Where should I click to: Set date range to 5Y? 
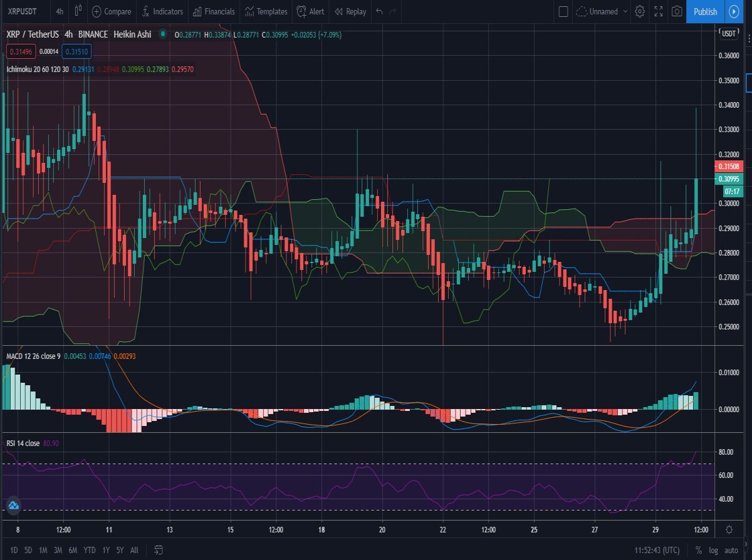[x=120, y=550]
